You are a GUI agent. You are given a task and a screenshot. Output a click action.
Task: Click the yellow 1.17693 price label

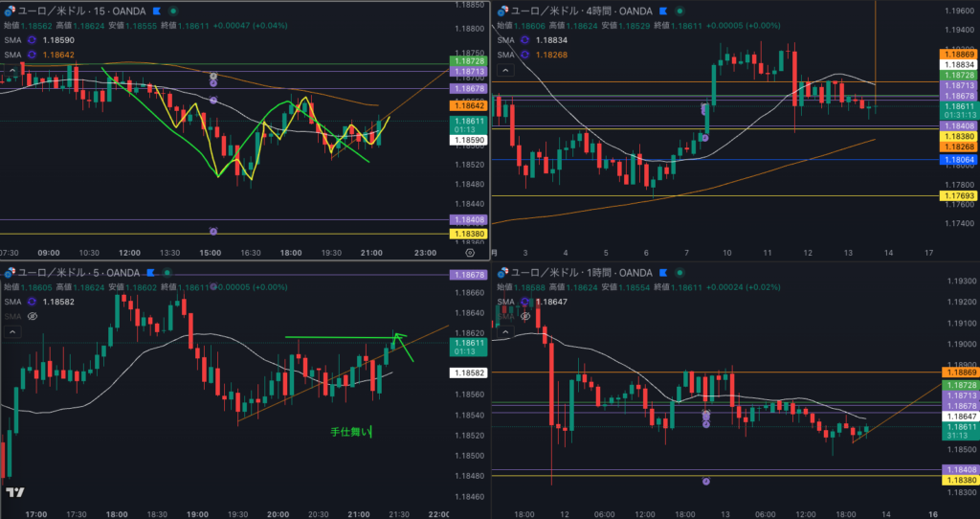click(x=958, y=196)
